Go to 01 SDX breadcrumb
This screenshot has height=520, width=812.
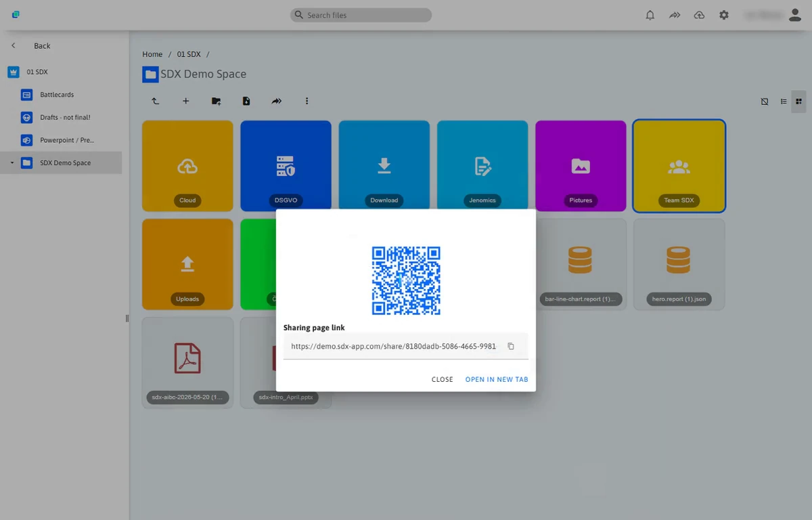pyautogui.click(x=189, y=54)
